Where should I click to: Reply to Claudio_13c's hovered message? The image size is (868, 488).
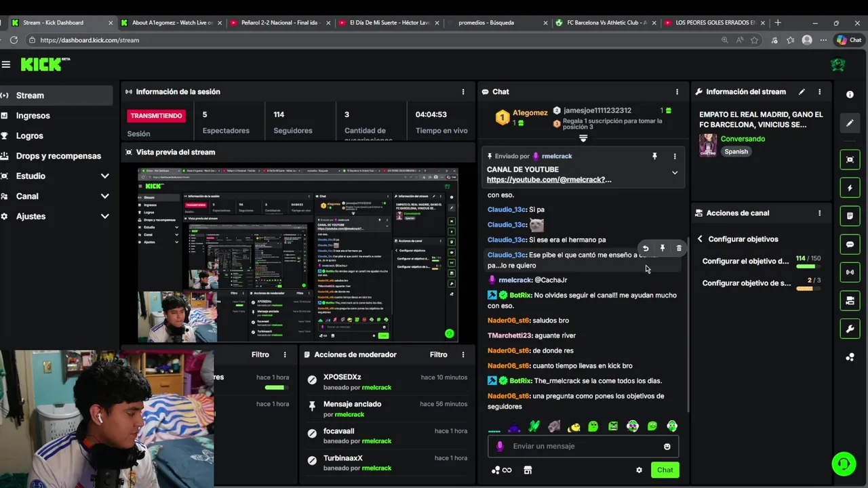tap(646, 249)
